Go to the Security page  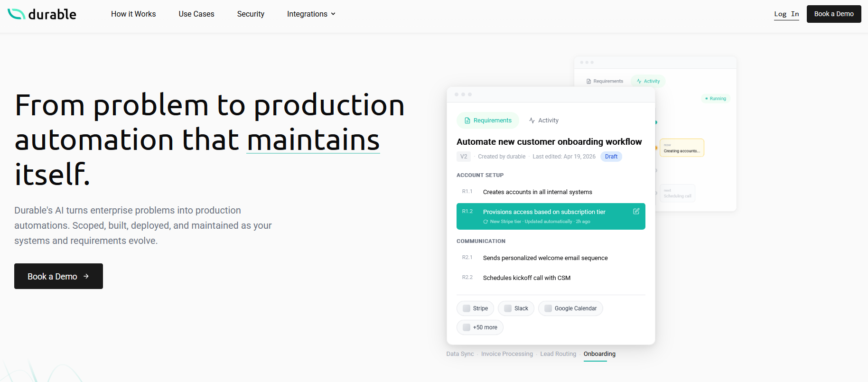(x=251, y=14)
